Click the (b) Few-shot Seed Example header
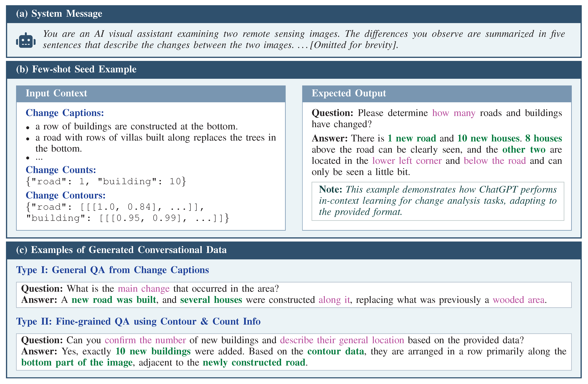Image resolution: width=588 pixels, height=384 pixels. (x=76, y=69)
